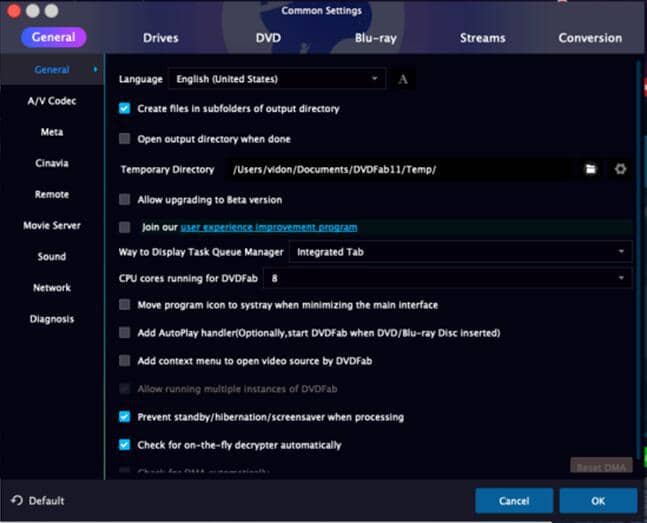Switch to the Conversion tab
This screenshot has height=523, width=647.
pyautogui.click(x=590, y=38)
